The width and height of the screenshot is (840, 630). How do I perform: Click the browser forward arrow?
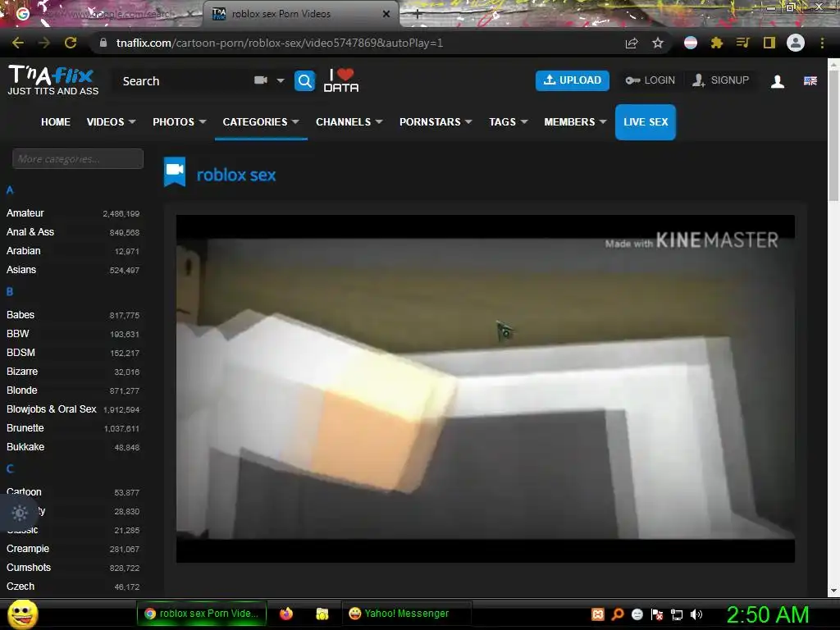(44, 43)
